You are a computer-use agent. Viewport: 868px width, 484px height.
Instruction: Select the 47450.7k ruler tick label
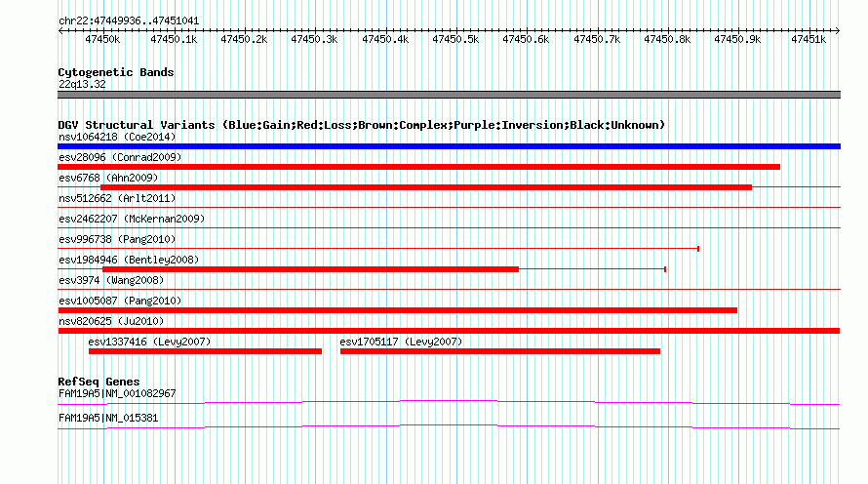click(x=596, y=39)
